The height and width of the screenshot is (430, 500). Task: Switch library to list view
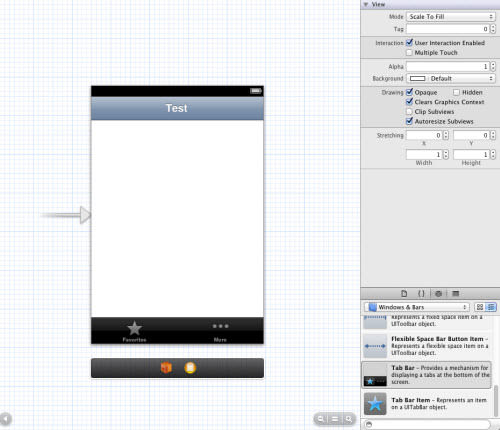[491, 307]
